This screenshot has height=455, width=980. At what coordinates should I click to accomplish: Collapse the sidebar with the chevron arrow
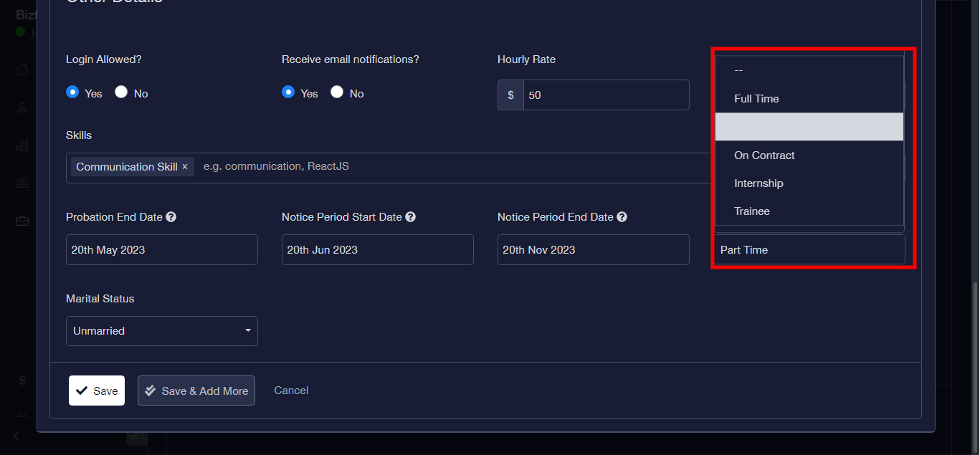16,436
